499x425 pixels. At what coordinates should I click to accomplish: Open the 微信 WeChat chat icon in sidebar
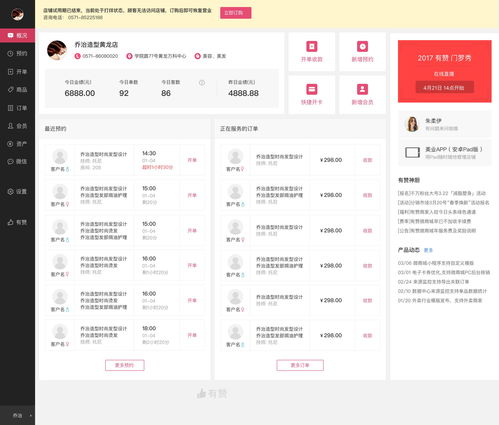10,162
